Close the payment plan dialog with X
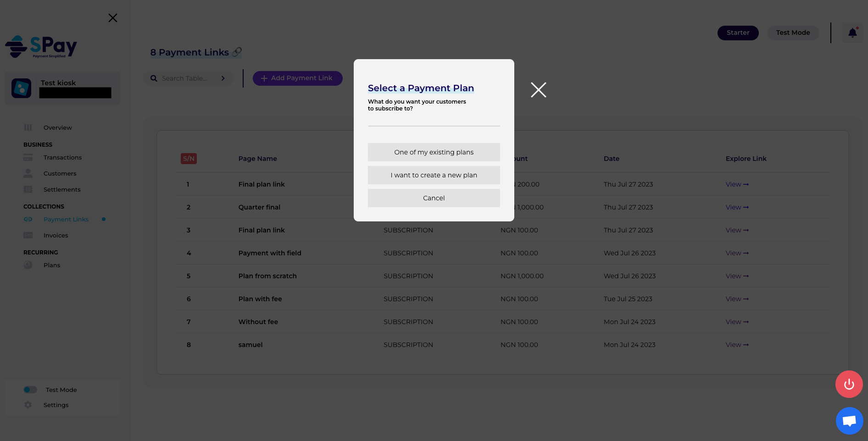This screenshot has width=868, height=441. click(539, 90)
